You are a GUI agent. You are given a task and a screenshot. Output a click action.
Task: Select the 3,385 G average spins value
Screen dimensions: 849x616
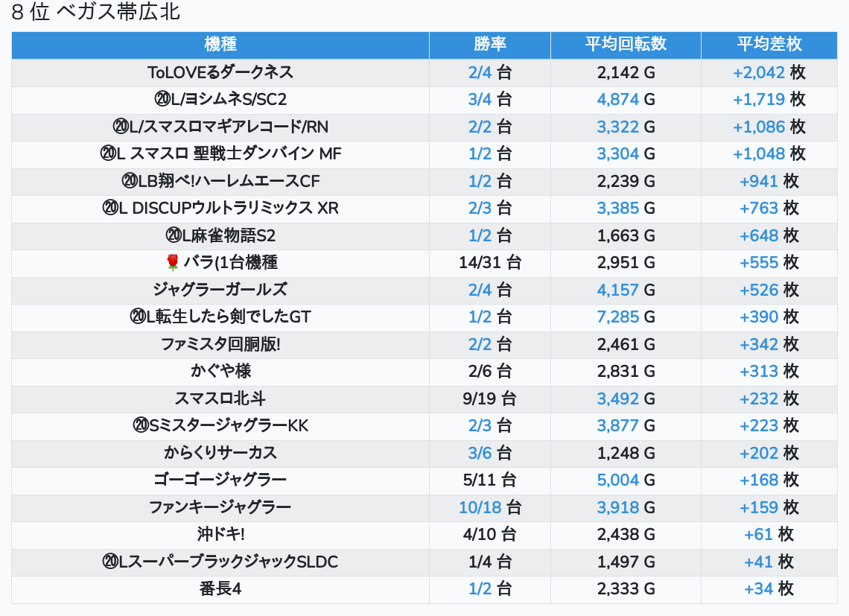point(626,208)
